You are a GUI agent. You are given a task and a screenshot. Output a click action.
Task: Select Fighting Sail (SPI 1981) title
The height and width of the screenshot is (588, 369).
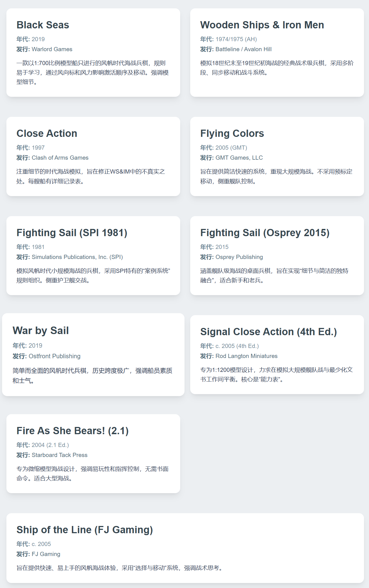(x=72, y=233)
